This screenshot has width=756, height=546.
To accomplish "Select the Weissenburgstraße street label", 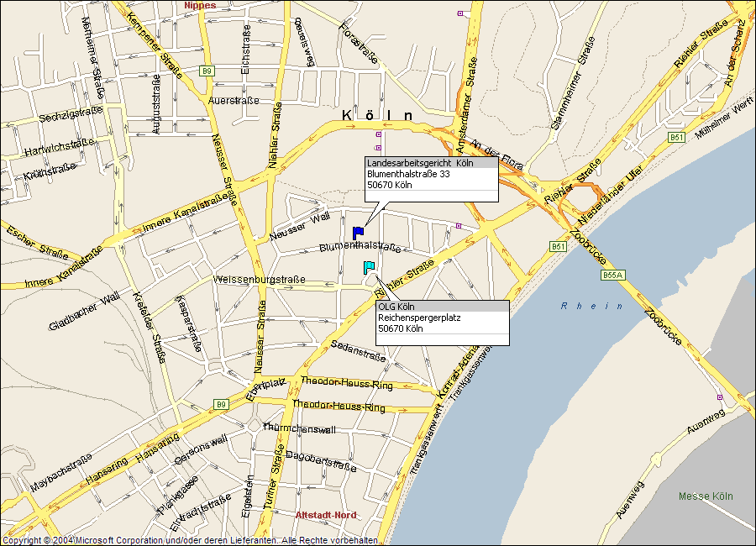I will point(259,279).
